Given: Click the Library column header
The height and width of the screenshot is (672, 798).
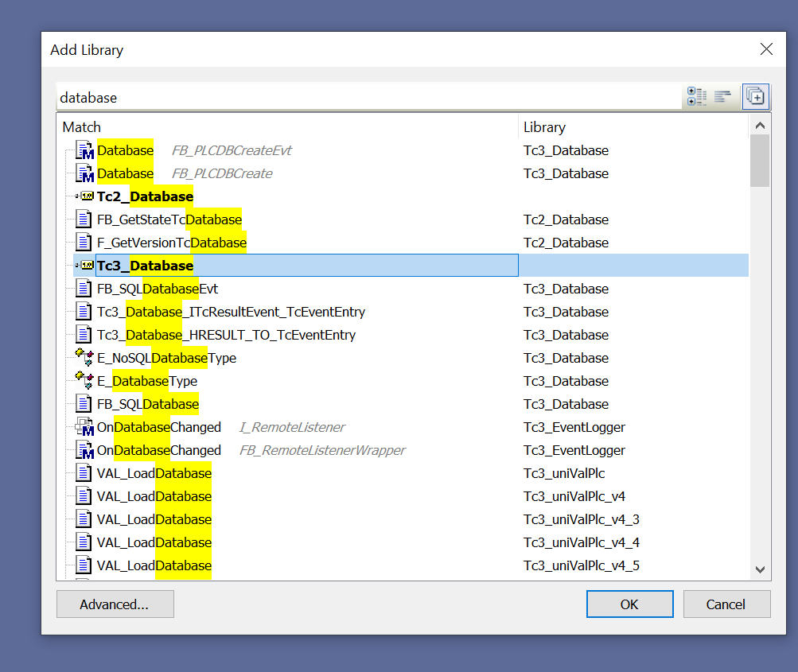Looking at the screenshot, I should tap(633, 126).
